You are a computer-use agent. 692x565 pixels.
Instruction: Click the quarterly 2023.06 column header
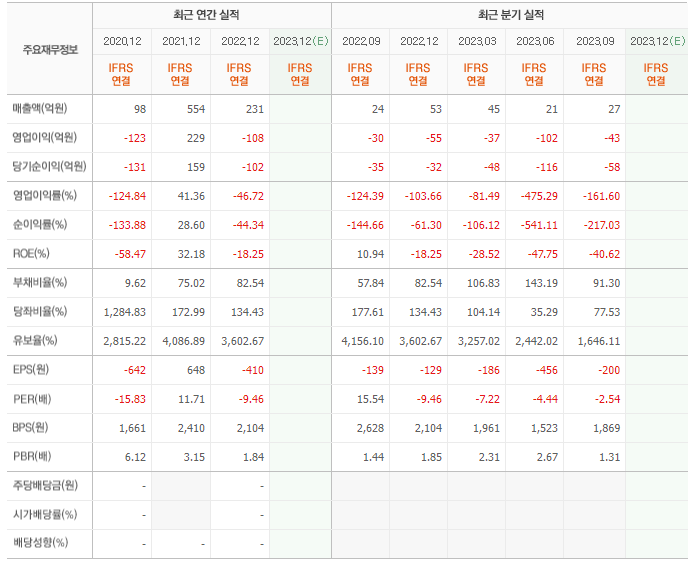535,41
